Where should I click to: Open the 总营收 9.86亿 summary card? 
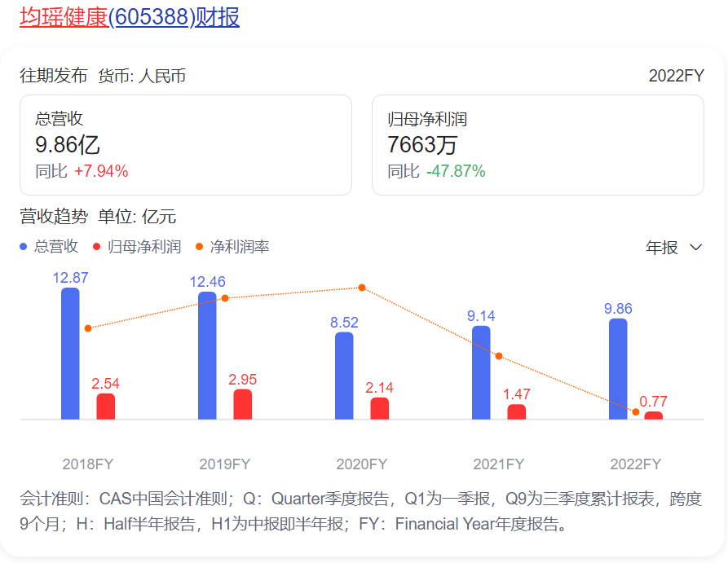click(x=186, y=145)
